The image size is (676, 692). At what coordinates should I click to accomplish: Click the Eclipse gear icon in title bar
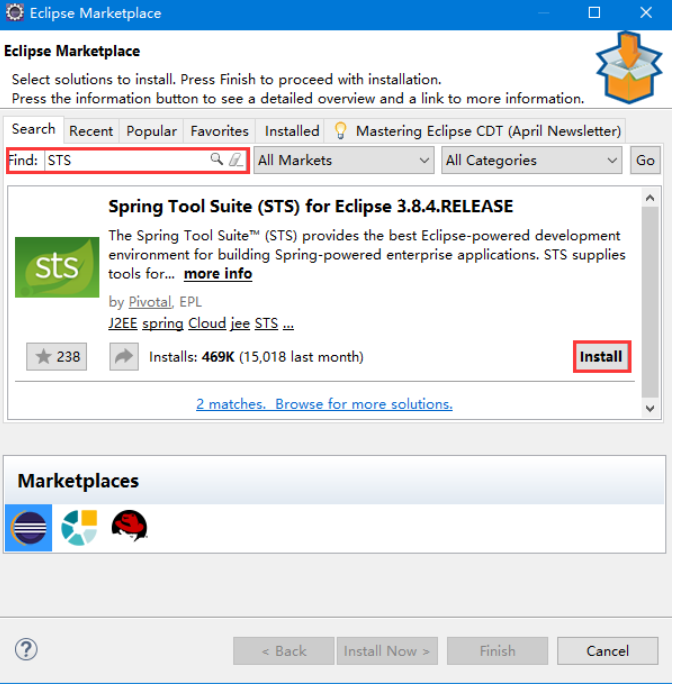coord(15,13)
